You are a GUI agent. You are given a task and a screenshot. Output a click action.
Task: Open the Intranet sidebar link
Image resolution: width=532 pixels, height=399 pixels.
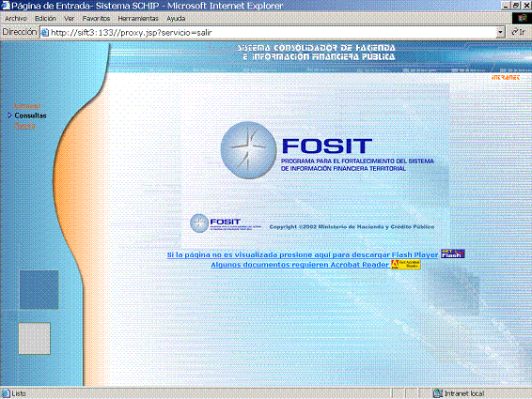click(x=27, y=106)
